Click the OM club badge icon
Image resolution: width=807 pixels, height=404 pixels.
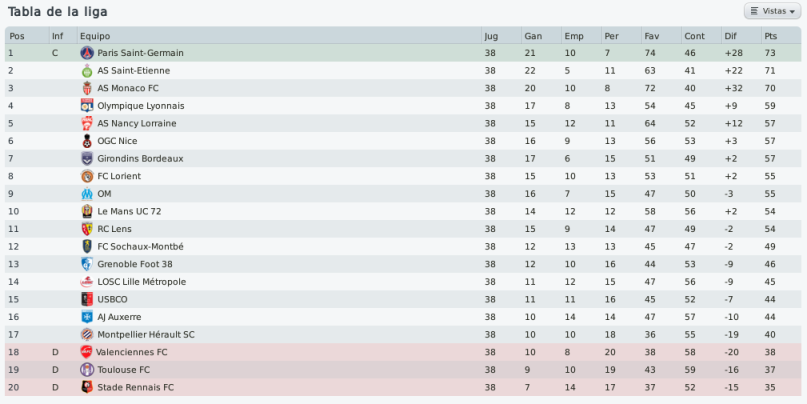click(x=87, y=194)
